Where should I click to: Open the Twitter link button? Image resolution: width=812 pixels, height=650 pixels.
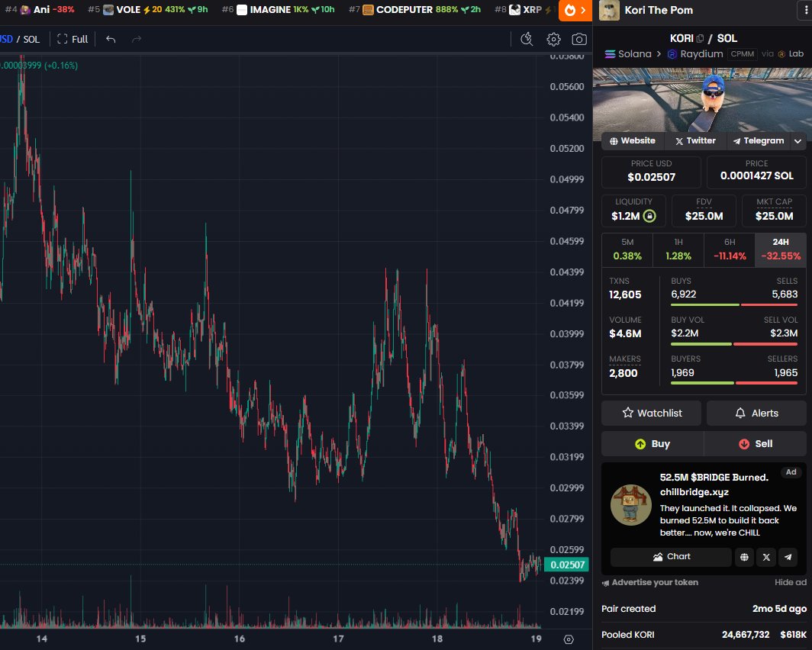[x=695, y=141]
